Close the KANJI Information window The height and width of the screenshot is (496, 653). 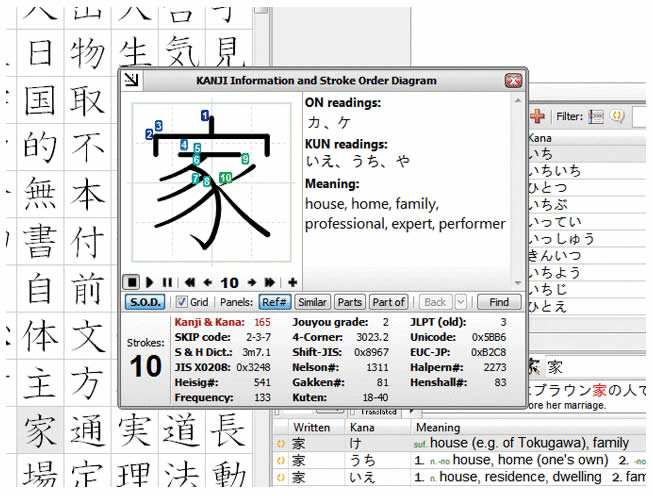[513, 80]
